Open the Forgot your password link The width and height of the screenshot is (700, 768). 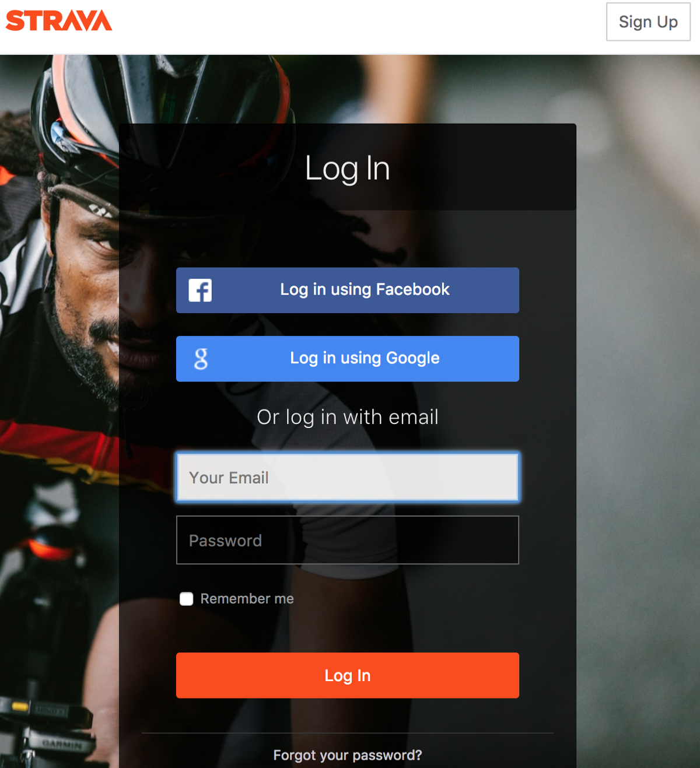pos(348,755)
